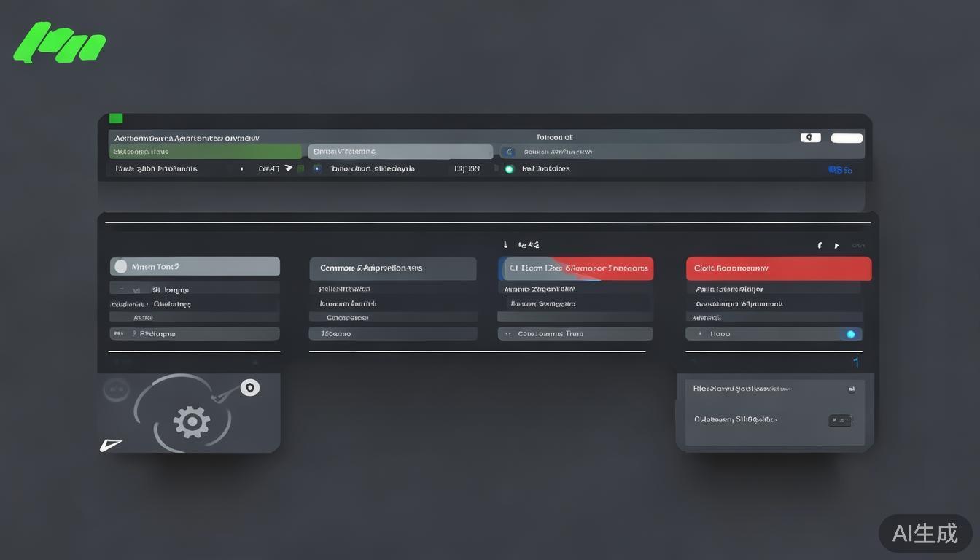Click the red and blue gradient header bar
Image resolution: width=980 pixels, height=560 pixels.
(x=575, y=268)
